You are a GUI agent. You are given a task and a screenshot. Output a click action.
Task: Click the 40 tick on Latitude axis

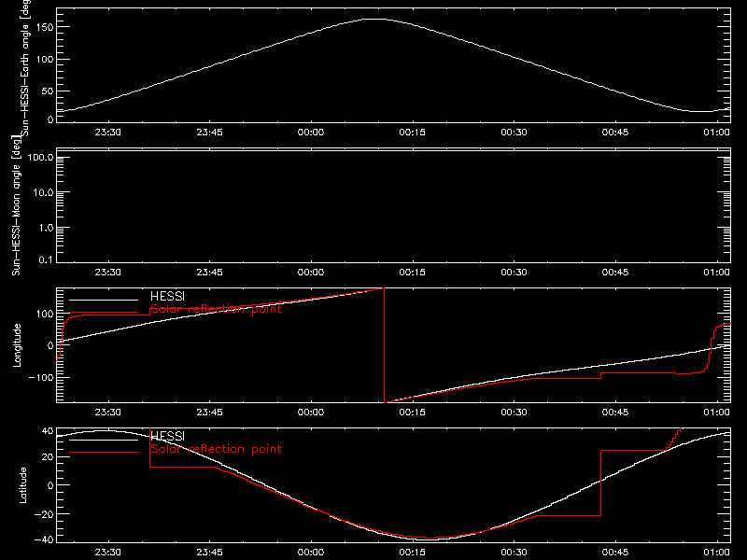pos(48,430)
